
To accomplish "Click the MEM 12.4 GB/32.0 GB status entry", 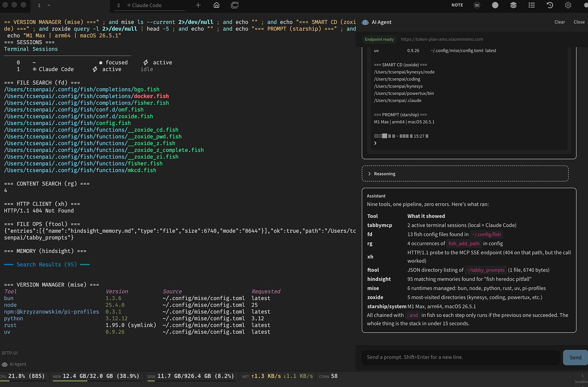I will (x=96, y=376).
